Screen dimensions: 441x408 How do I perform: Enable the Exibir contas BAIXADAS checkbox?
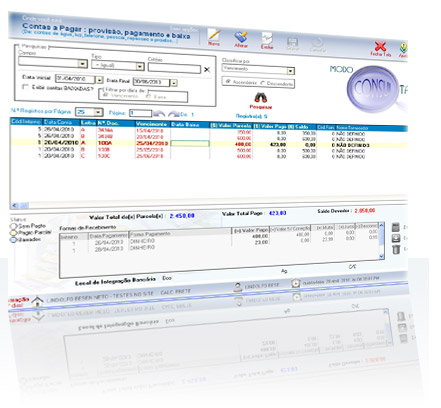[25, 87]
